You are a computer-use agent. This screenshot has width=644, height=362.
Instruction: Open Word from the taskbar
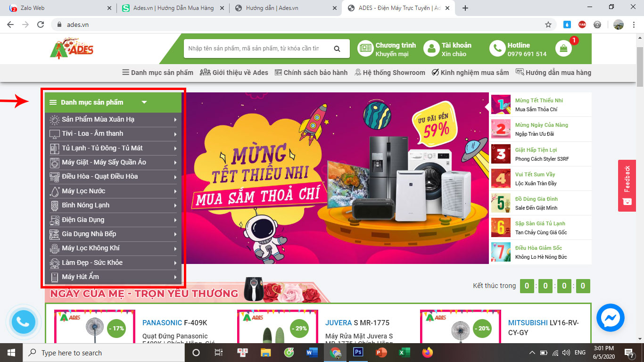(312, 353)
